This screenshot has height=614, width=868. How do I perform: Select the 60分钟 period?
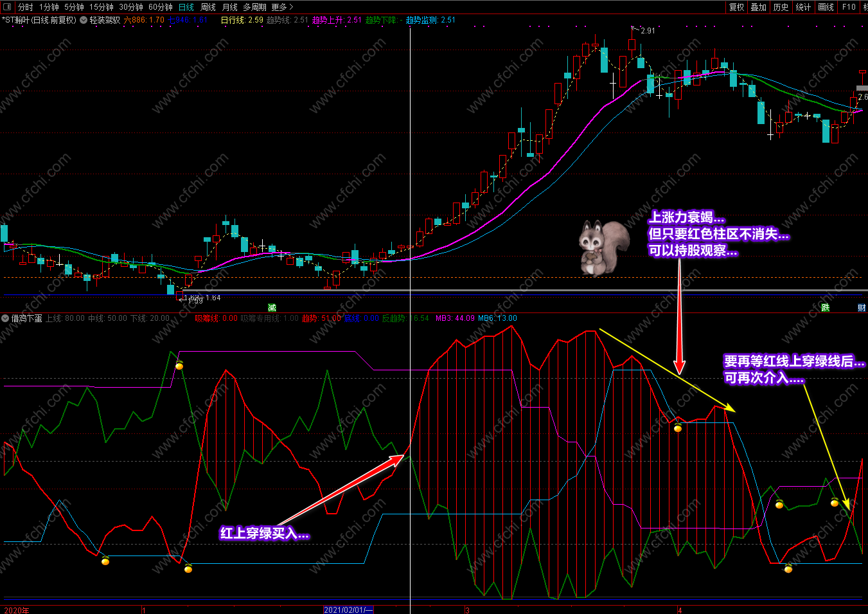[x=161, y=7]
